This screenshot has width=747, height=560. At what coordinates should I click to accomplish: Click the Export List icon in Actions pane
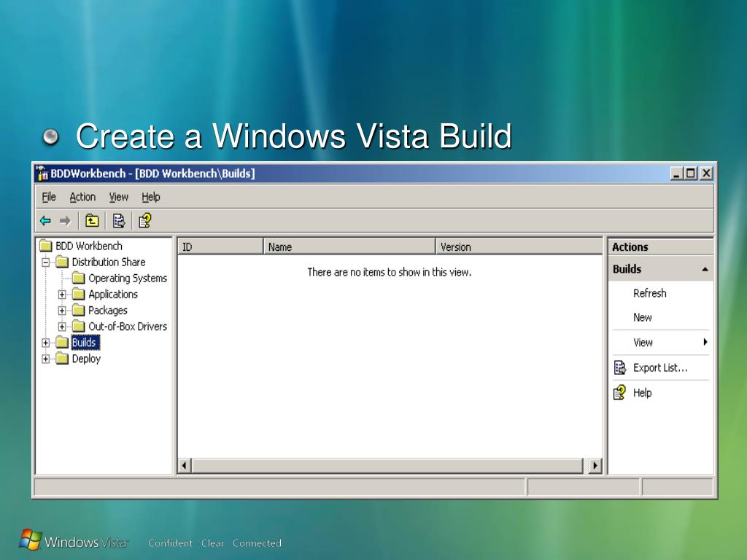[620, 367]
